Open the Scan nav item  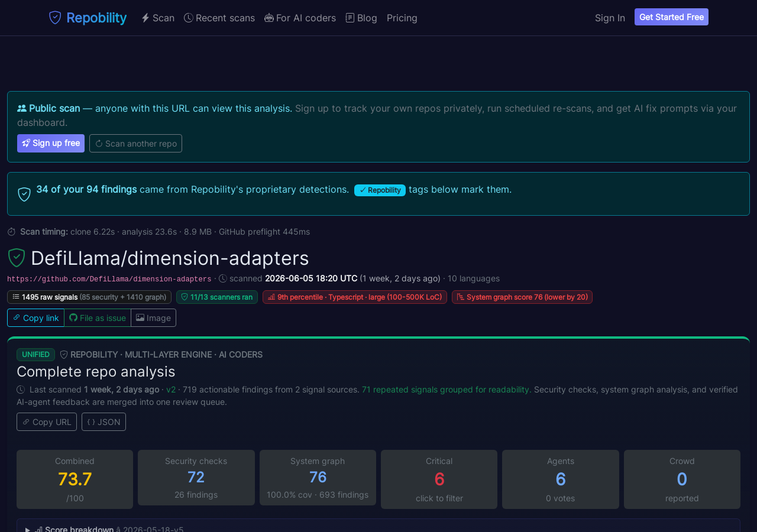(158, 18)
